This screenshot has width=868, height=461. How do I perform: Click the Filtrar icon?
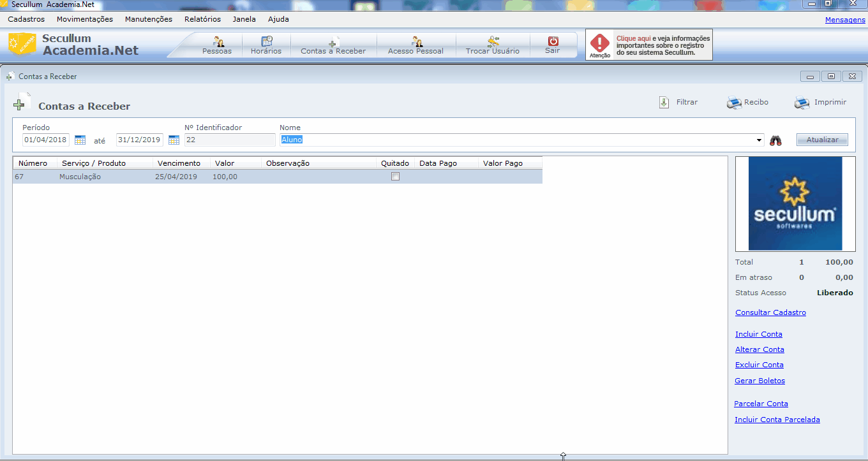[x=664, y=103]
